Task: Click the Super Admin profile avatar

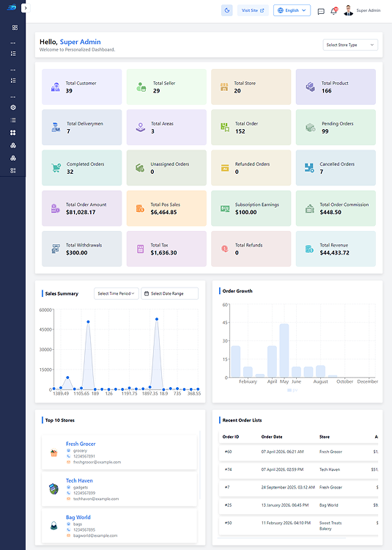Action: tap(348, 10)
